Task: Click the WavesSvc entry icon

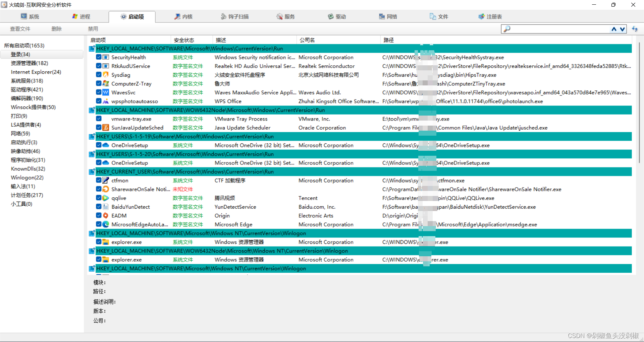Action: (106, 92)
